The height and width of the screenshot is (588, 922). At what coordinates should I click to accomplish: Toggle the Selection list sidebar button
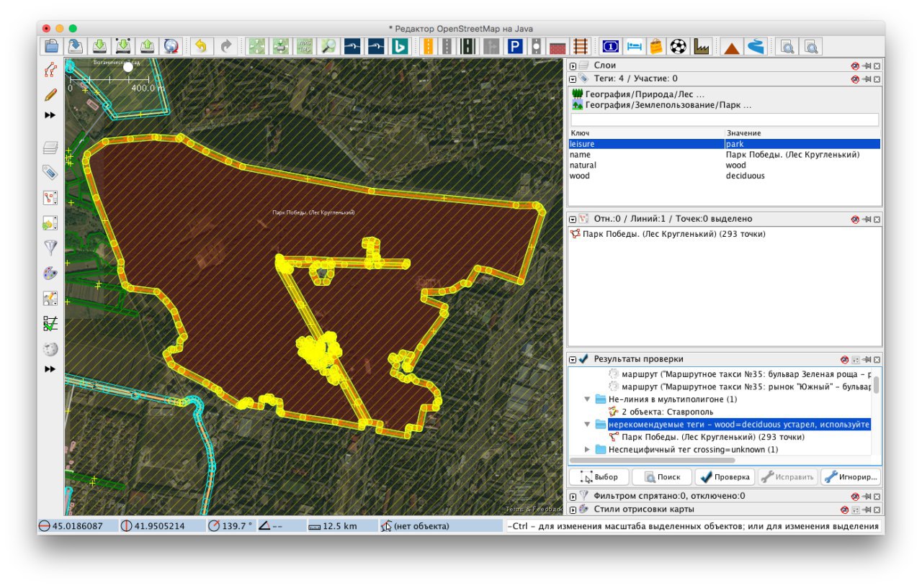pos(50,198)
